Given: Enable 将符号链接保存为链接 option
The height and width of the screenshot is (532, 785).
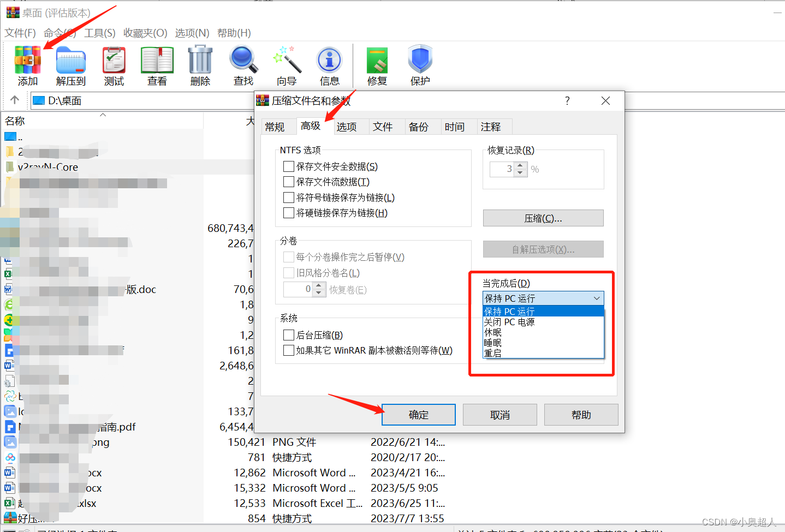Looking at the screenshot, I should coord(289,198).
